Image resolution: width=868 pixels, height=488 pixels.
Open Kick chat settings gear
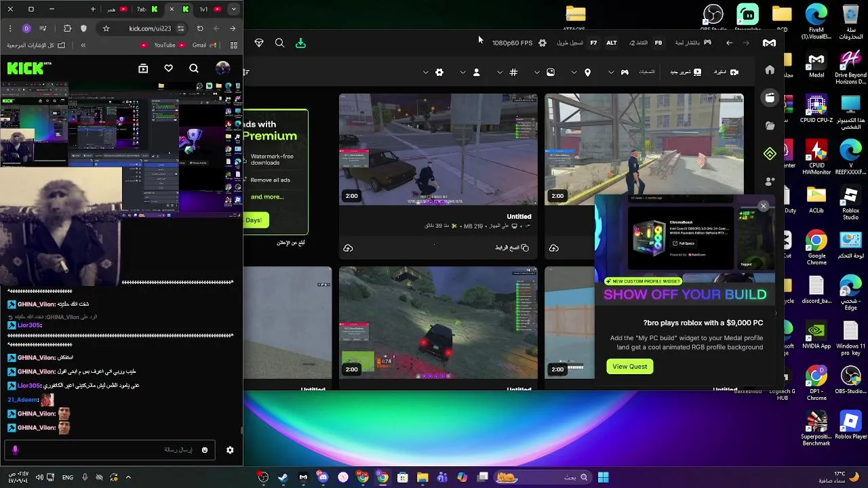pos(230,450)
